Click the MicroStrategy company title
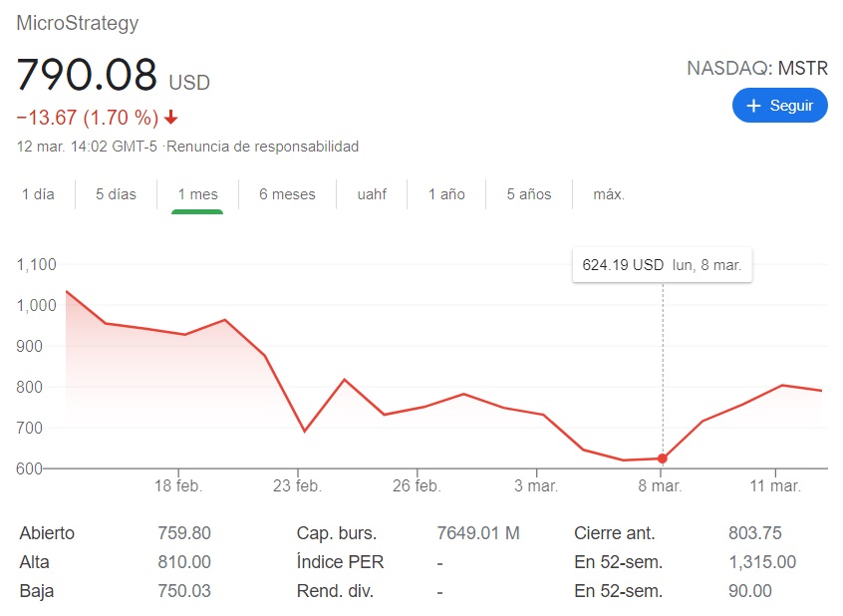This screenshot has height=616, width=843. click(78, 23)
